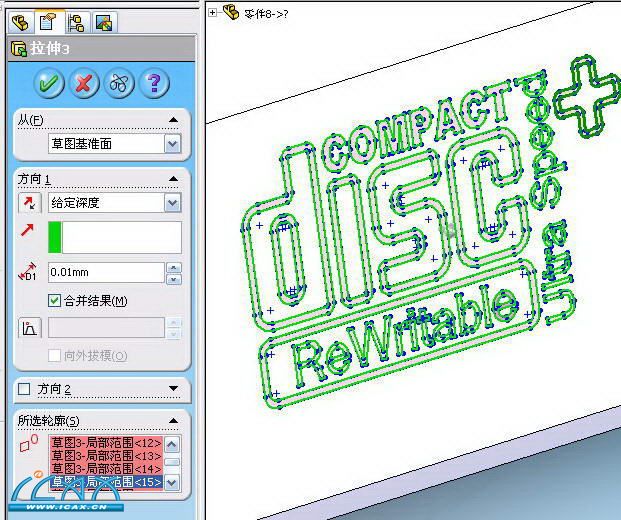The height and width of the screenshot is (520, 621).
Task: Click the draft angle input field
Action: click(x=106, y=328)
